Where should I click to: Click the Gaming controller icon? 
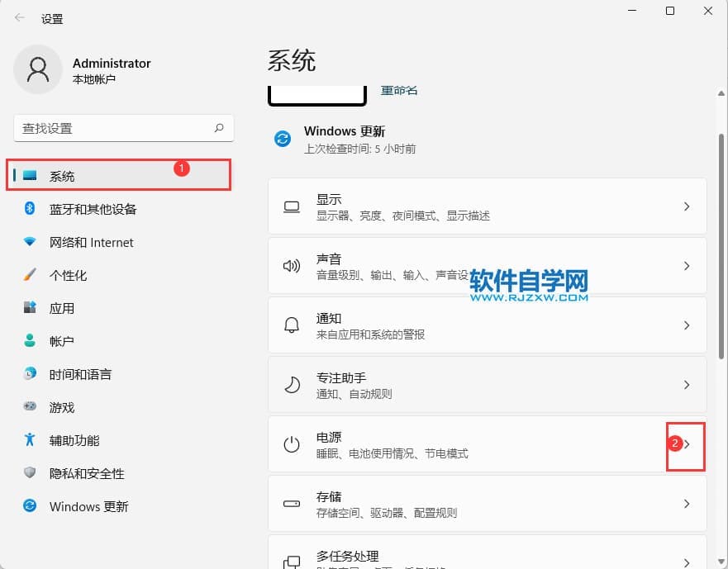(x=30, y=407)
